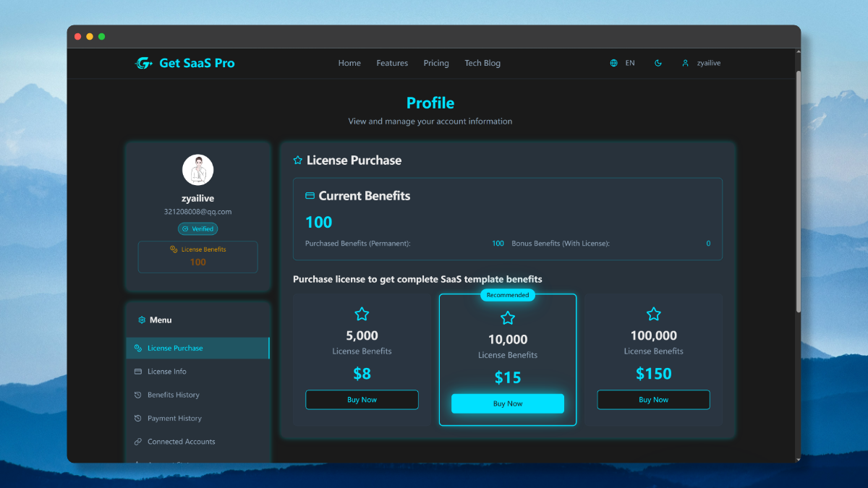The image size is (868, 488).
Task: Click the user profile icon beside zyailive
Action: [685, 63]
